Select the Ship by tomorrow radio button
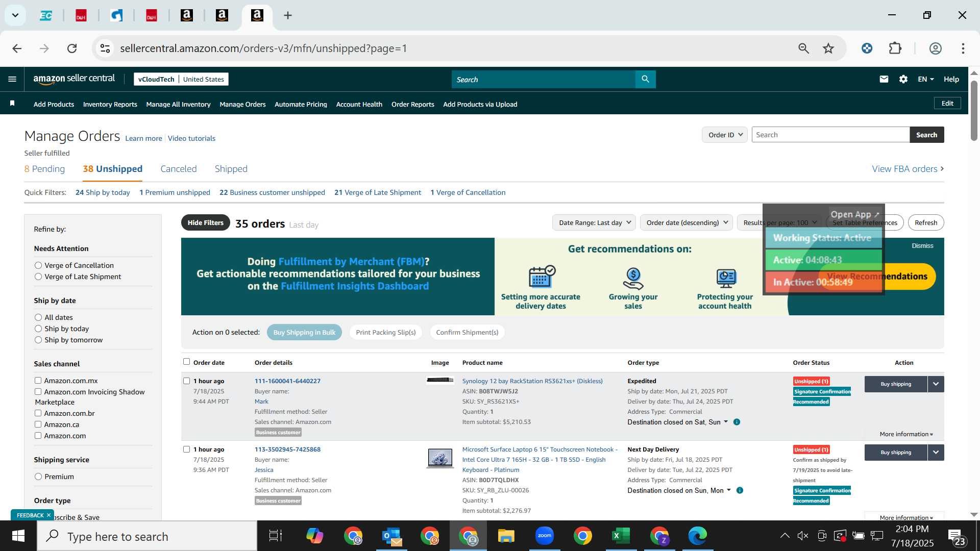 [38, 340]
